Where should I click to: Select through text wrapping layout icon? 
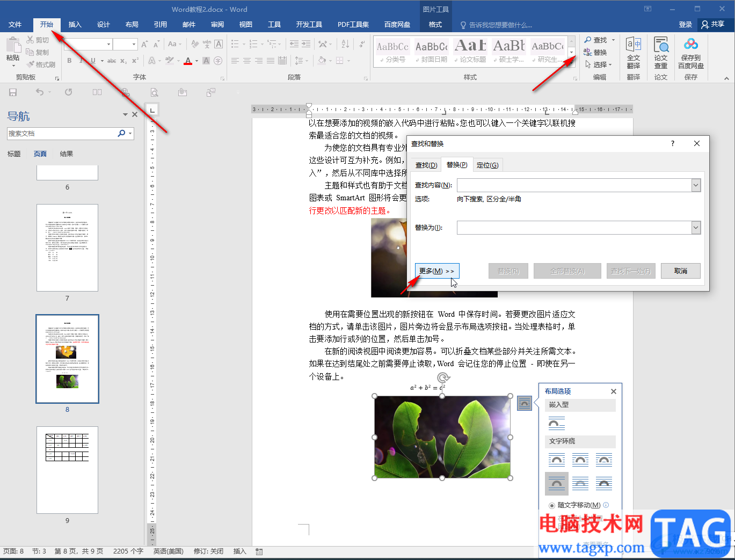(604, 460)
